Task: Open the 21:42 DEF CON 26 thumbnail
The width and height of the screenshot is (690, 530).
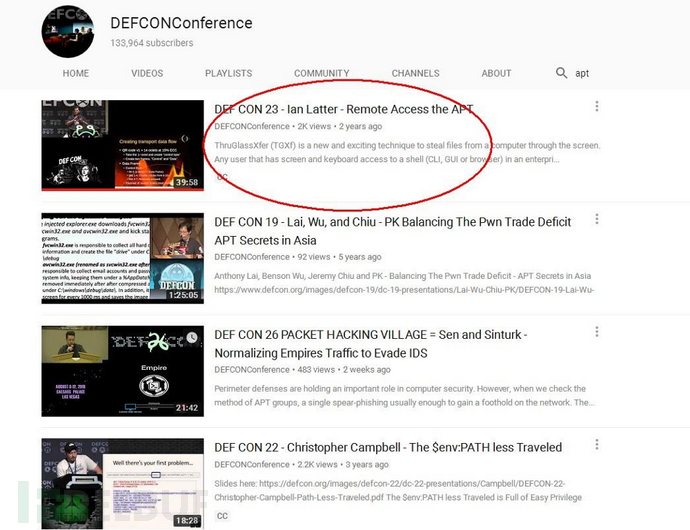Action: 122,371
